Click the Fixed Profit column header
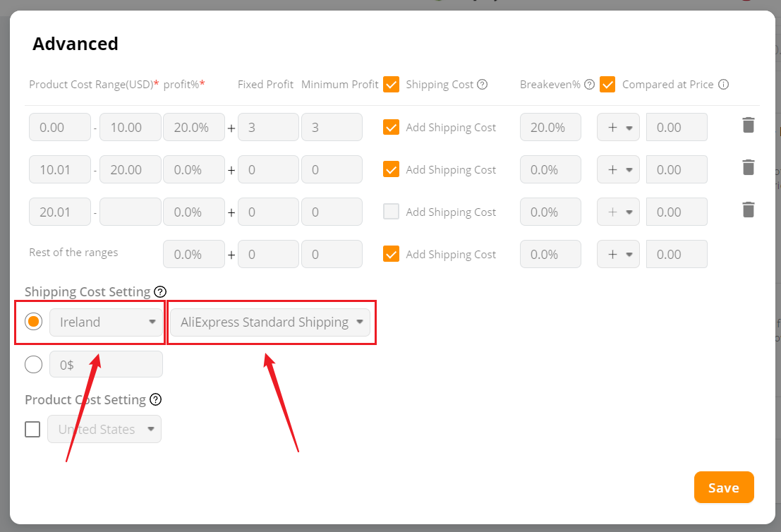 tap(265, 85)
